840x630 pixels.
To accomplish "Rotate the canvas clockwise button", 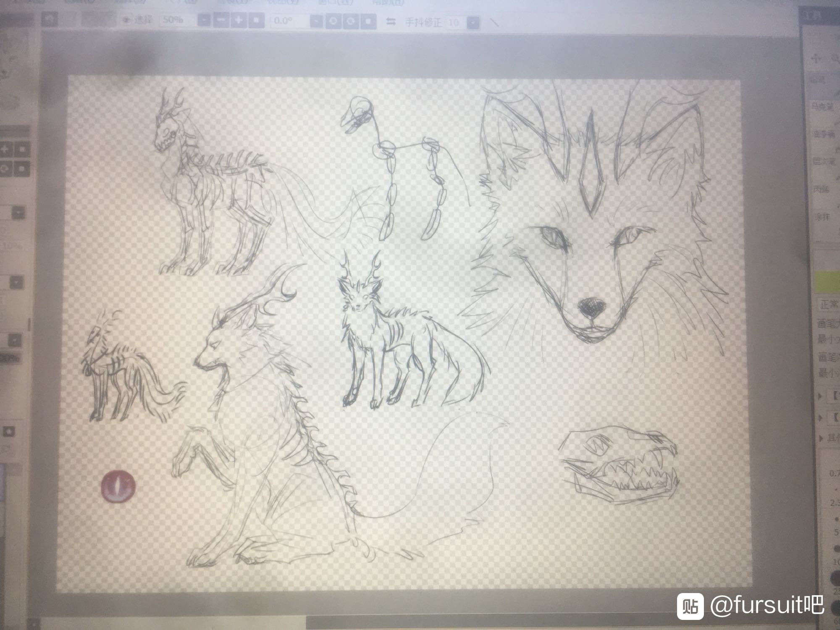I will point(350,21).
